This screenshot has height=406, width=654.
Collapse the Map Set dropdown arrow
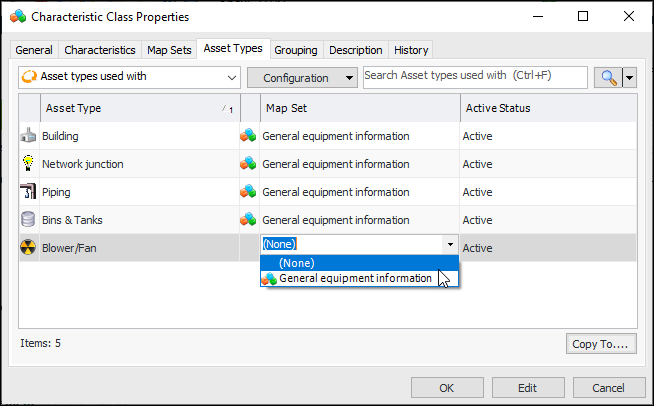[x=450, y=244]
